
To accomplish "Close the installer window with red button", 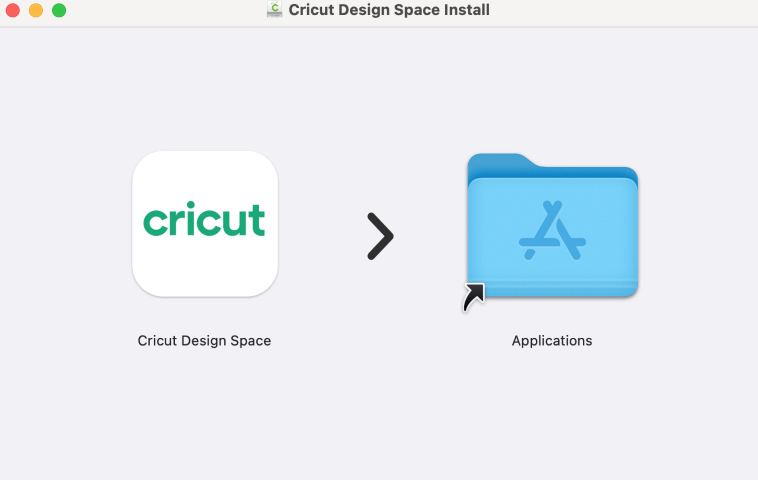I will tap(13, 10).
